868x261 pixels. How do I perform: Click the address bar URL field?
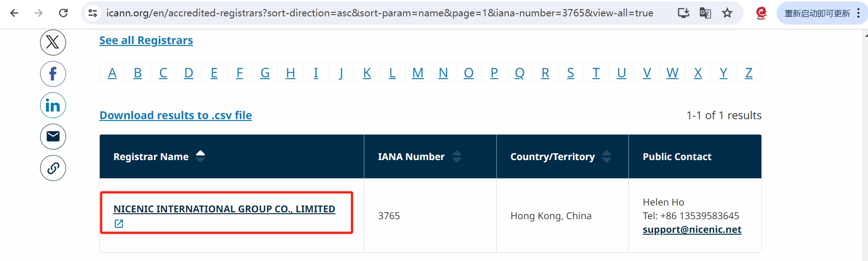[379, 13]
